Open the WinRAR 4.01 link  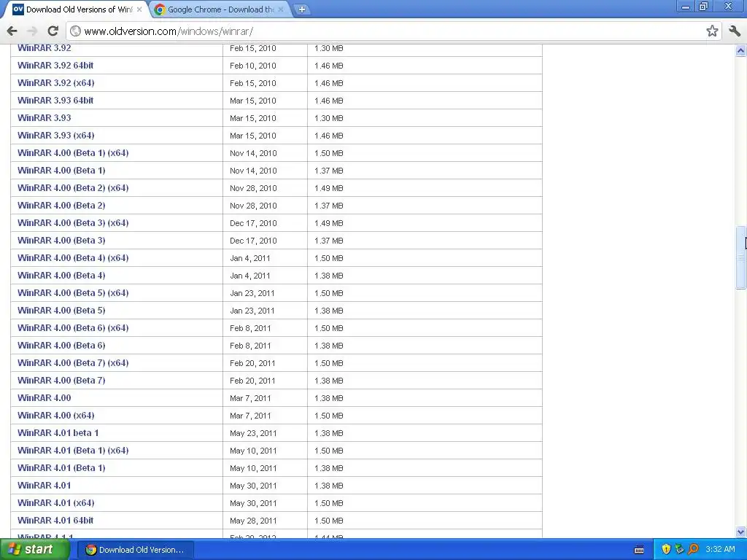tap(44, 485)
